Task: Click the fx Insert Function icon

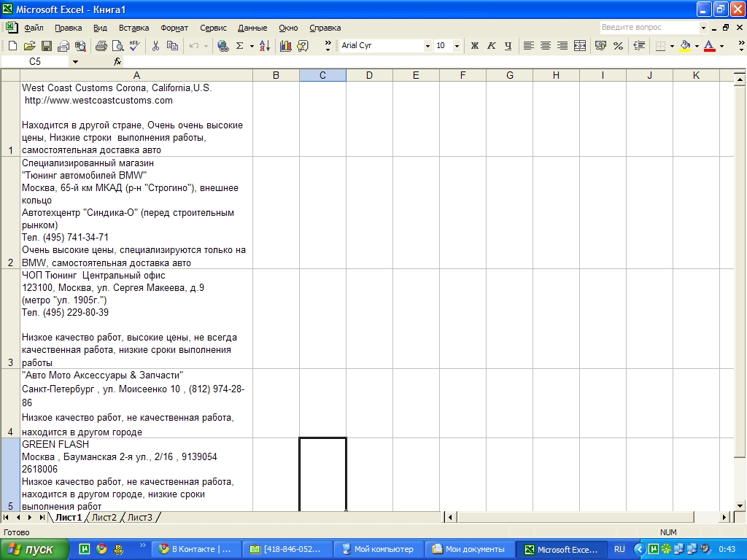Action: pos(117,61)
